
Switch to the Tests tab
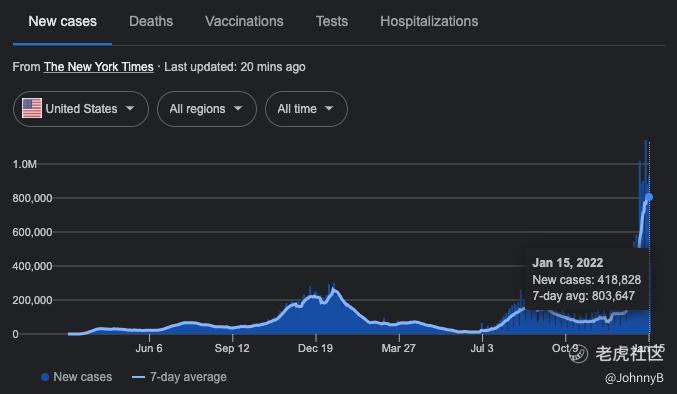[332, 22]
